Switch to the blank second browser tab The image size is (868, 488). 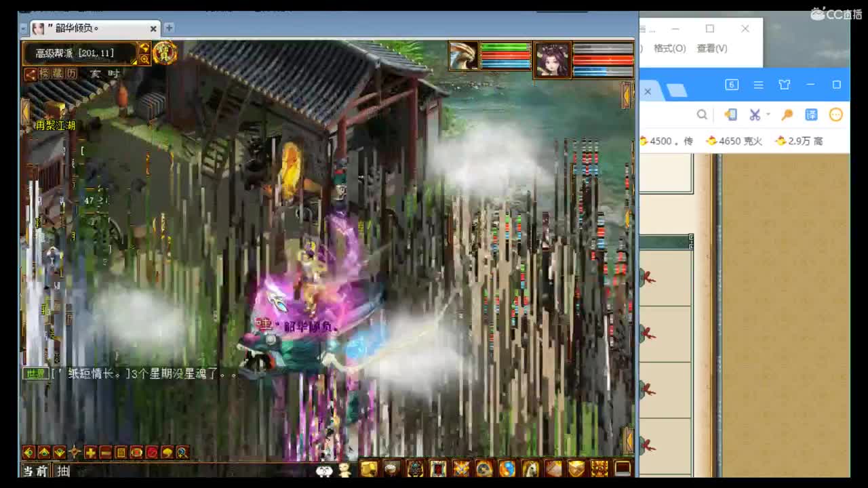[676, 91]
